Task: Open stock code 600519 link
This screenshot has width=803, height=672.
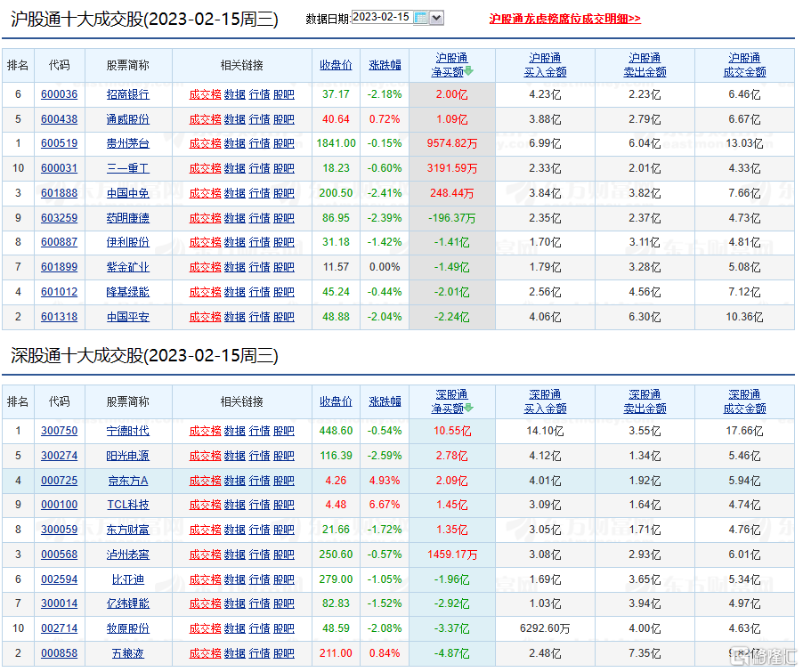Action: [60, 143]
